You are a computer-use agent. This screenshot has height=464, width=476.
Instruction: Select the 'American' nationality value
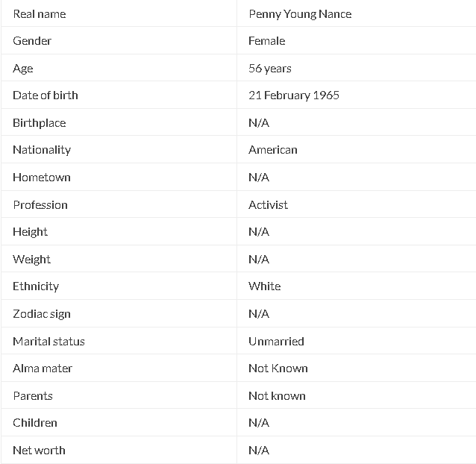(273, 150)
